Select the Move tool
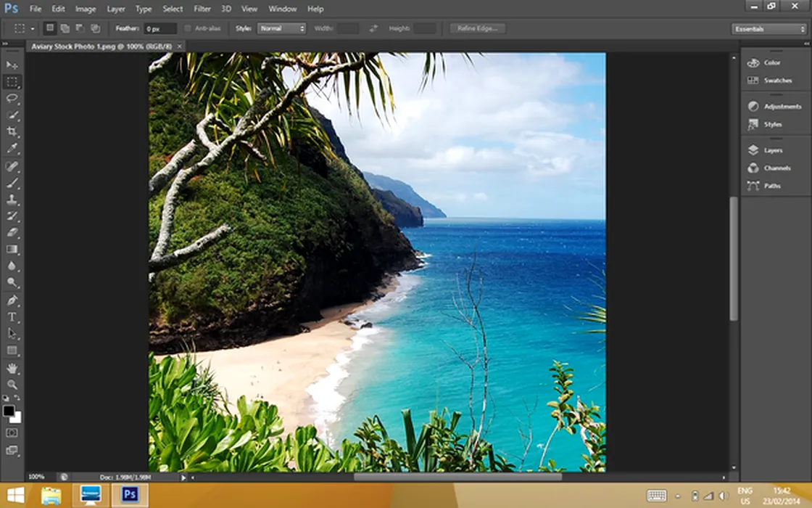812x508 pixels. coord(12,65)
